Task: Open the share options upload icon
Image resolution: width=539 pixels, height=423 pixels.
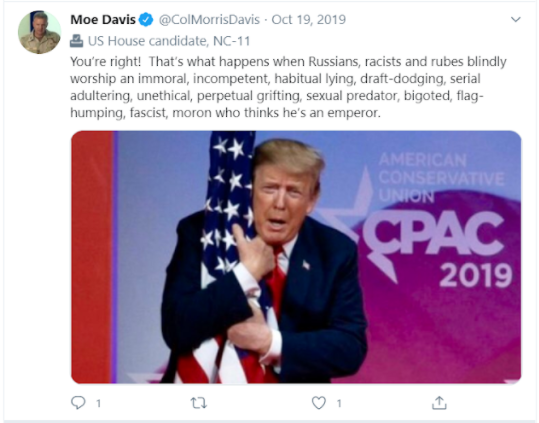Action: (x=439, y=403)
